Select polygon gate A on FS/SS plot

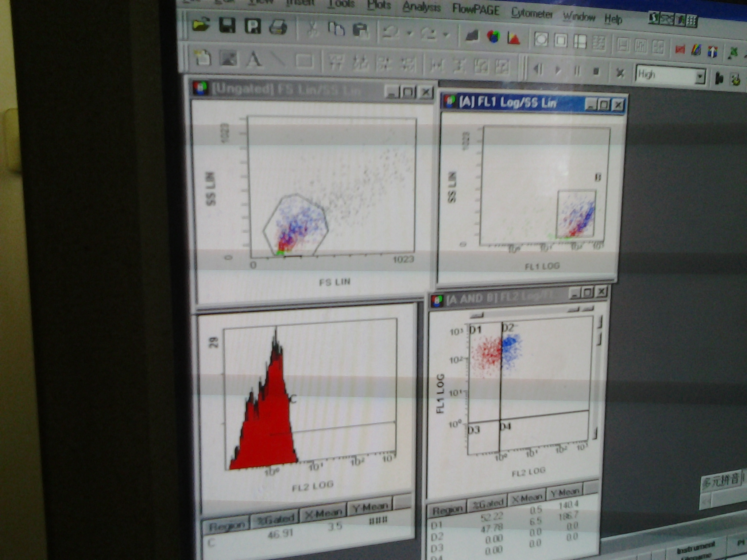pos(296,225)
